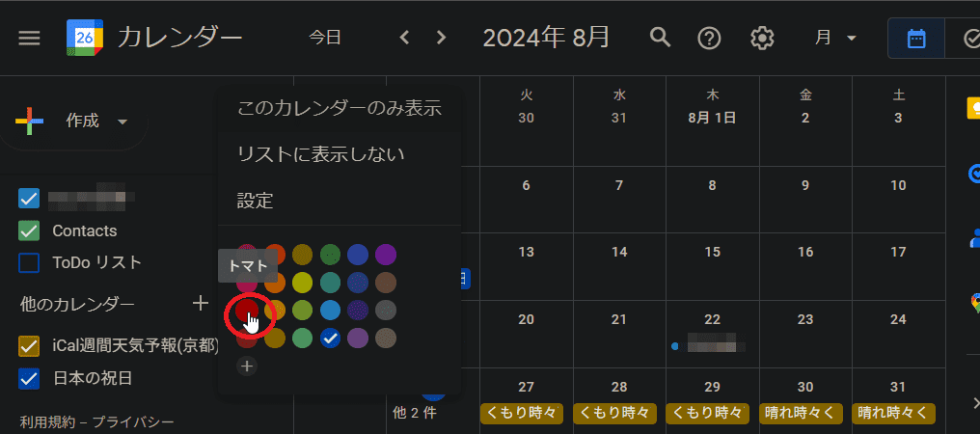Enable the ToDo リスト checkbox
Viewport: 980px width, 434px height.
point(29,262)
